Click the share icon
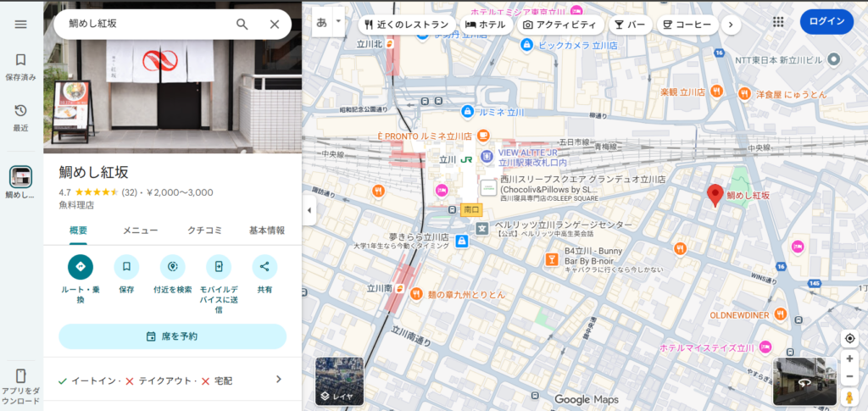868x411 pixels. (x=264, y=267)
